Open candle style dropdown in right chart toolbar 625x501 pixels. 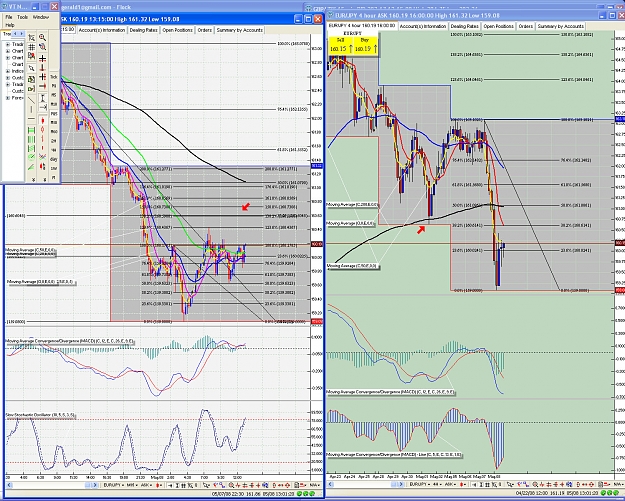(x=464, y=485)
